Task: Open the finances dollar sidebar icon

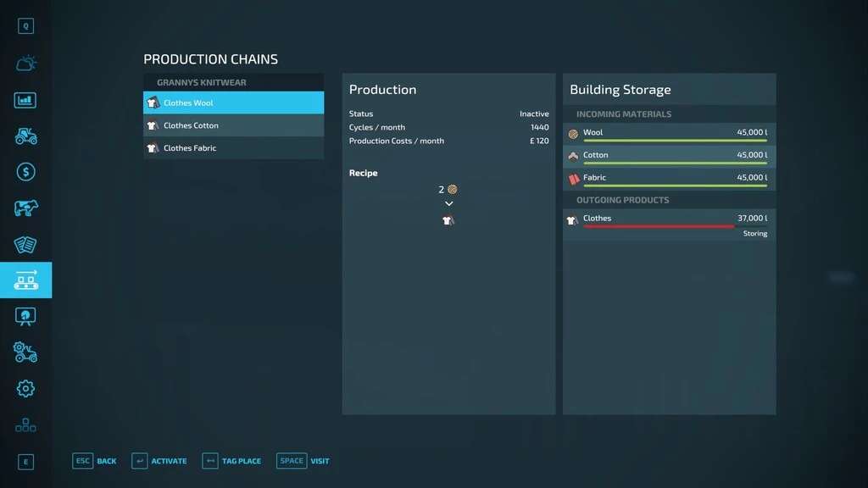Action: 25,172
